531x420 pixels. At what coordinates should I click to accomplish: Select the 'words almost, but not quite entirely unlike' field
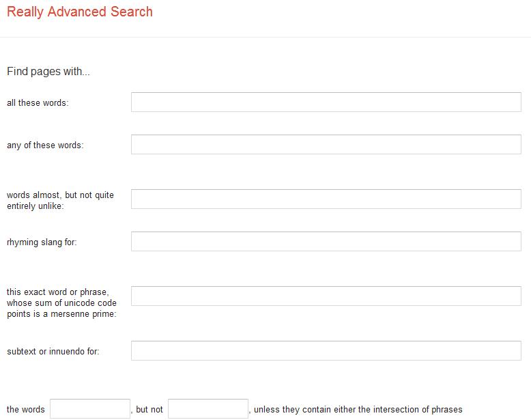point(326,199)
